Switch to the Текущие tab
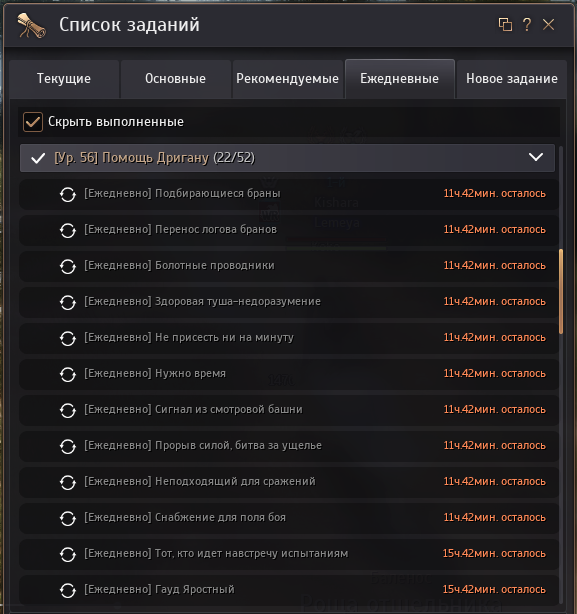Image resolution: width=577 pixels, height=614 pixels. coord(64,79)
